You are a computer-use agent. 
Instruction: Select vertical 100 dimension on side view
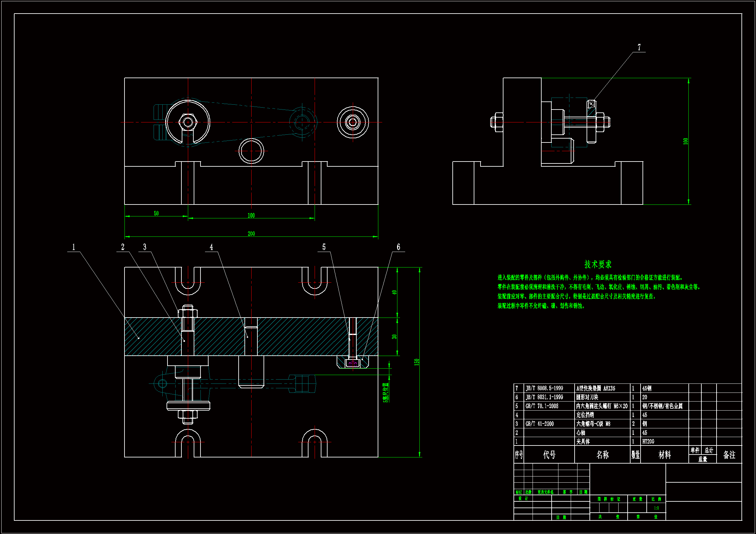[686, 141]
